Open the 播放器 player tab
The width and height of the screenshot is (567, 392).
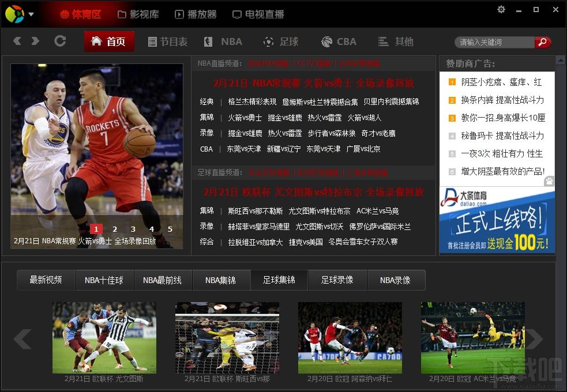click(196, 14)
